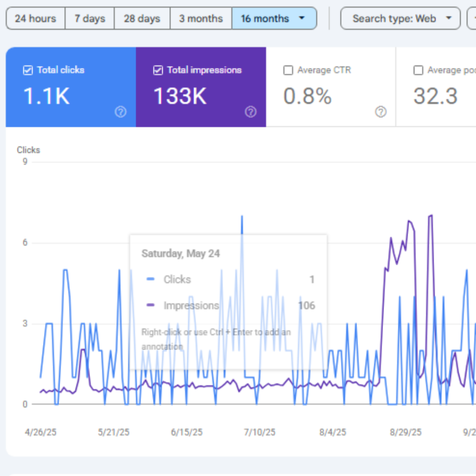Click the annotation hint text in tooltip
This screenshot has height=476, width=476.
click(x=216, y=339)
